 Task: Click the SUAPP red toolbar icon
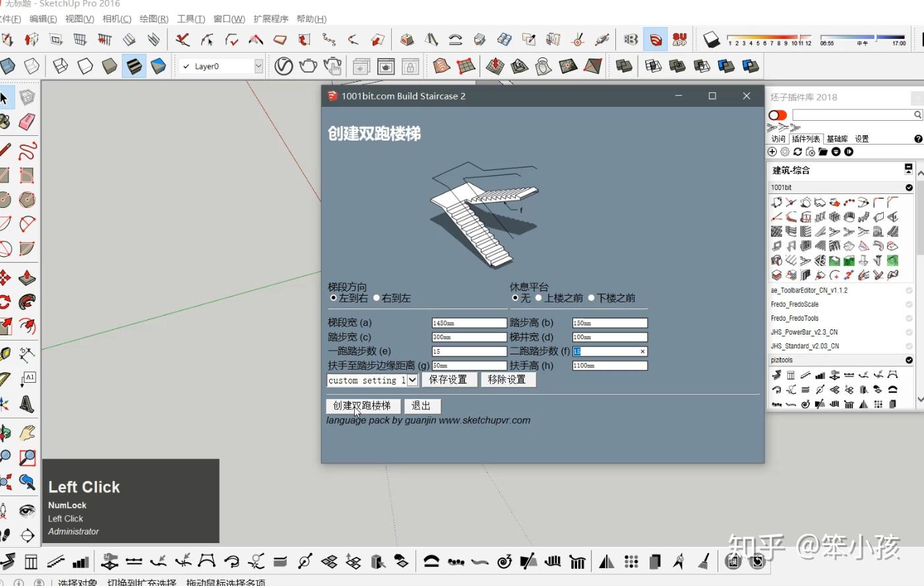point(680,40)
